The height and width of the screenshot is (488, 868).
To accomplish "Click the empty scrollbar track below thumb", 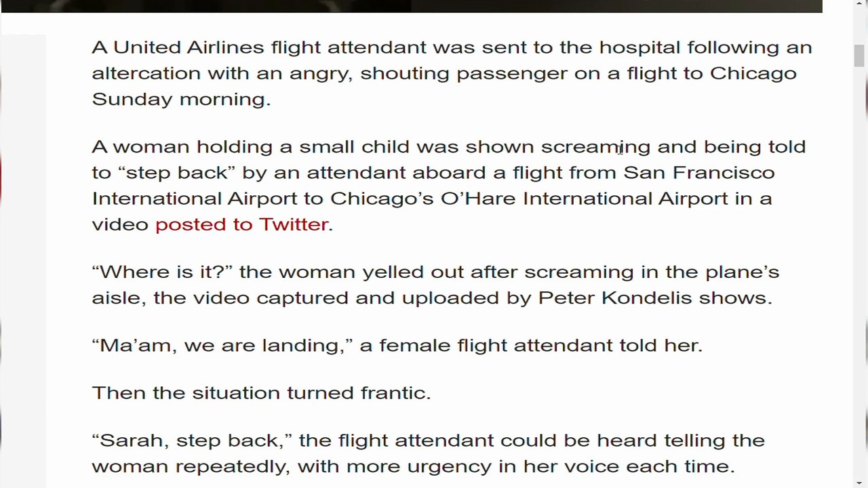I will tap(859, 271).
